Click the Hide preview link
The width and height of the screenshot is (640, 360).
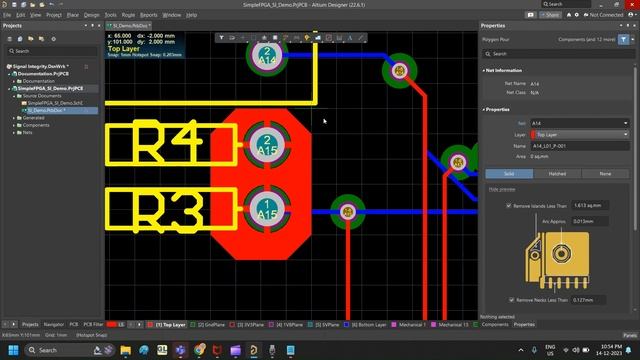pyautogui.click(x=502, y=189)
